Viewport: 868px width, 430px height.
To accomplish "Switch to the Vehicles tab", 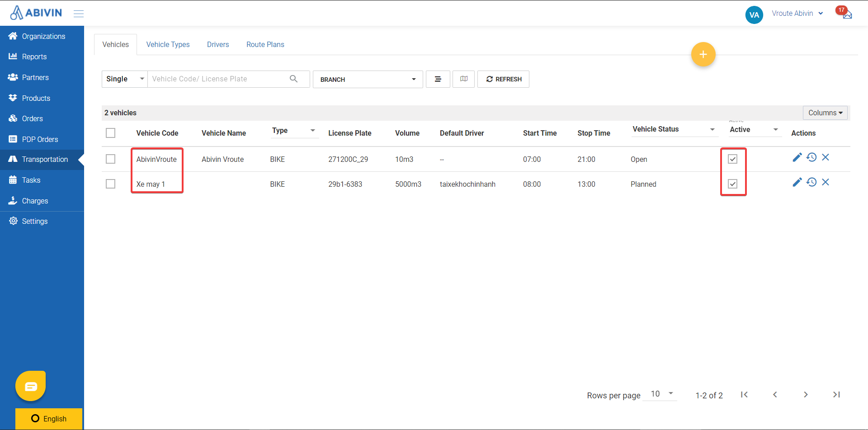I will click(116, 44).
